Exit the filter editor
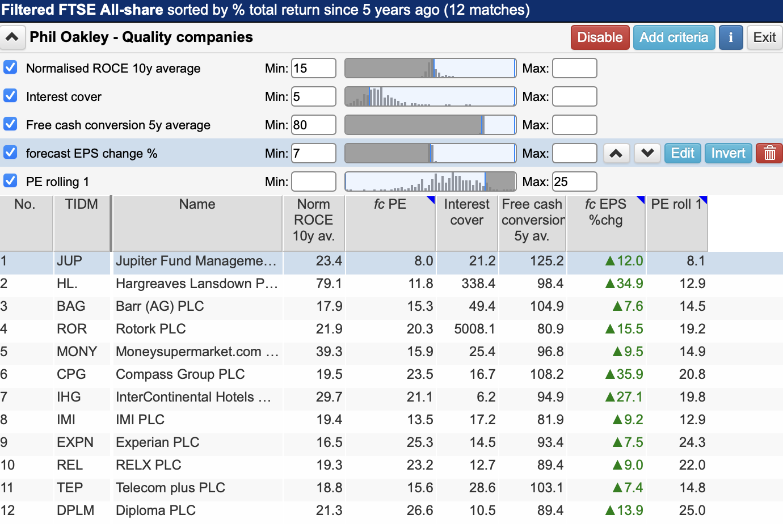The height and width of the screenshot is (532, 783). 764,37
